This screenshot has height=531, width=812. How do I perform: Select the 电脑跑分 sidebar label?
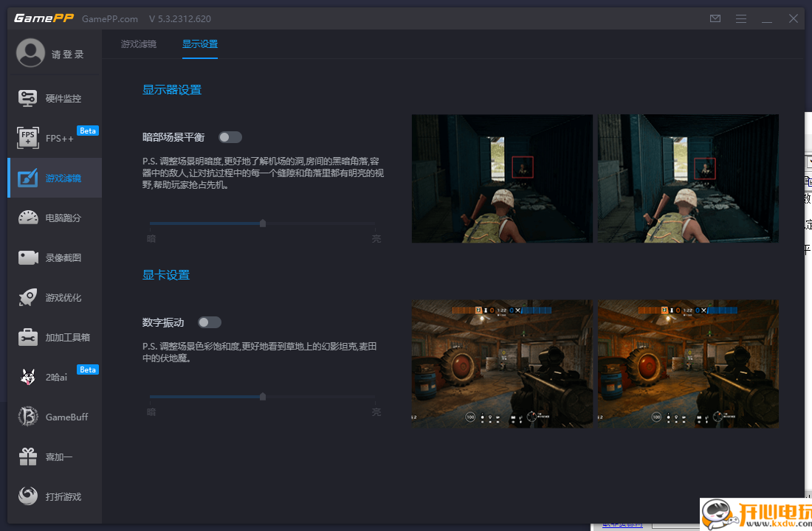(x=63, y=218)
